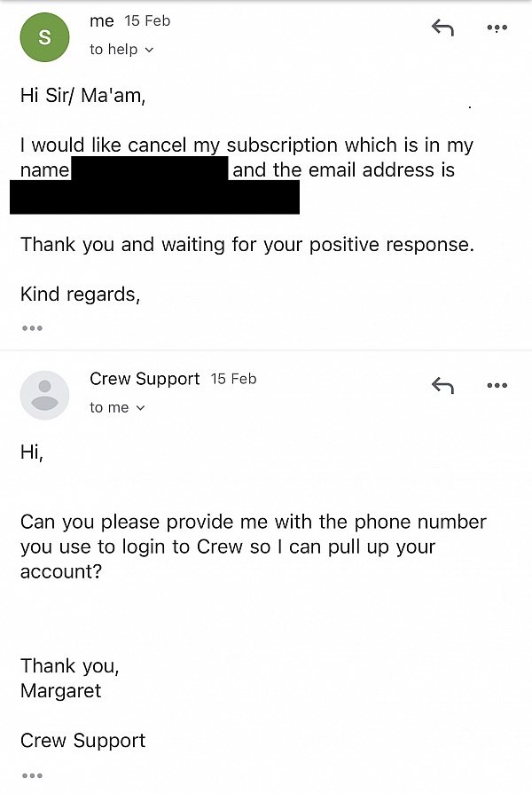Click the Crew Support sender name
The image size is (532, 794).
tap(145, 379)
